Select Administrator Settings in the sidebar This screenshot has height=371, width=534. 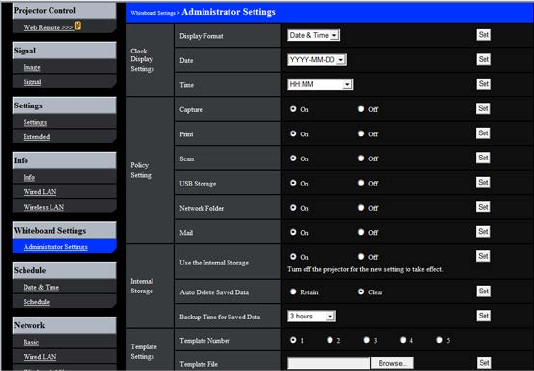pos(56,247)
